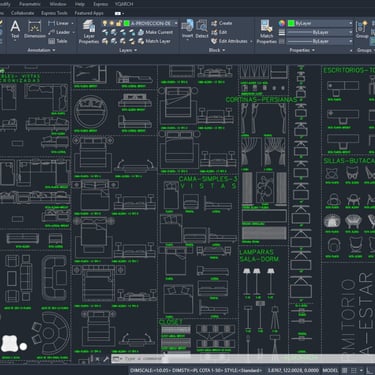Select the Match Properties tool
This screenshot has height=375, width=375.
pos(266,32)
